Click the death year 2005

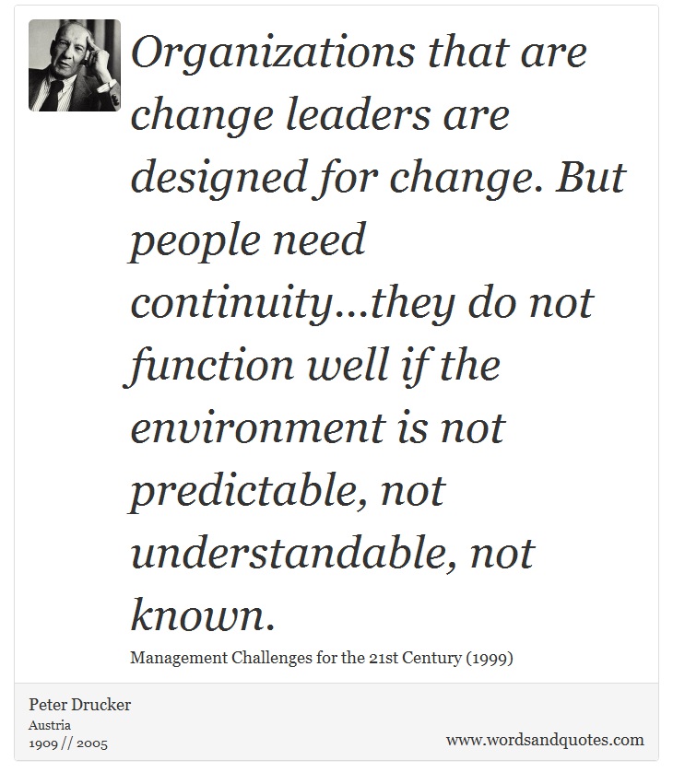pyautogui.click(x=92, y=743)
